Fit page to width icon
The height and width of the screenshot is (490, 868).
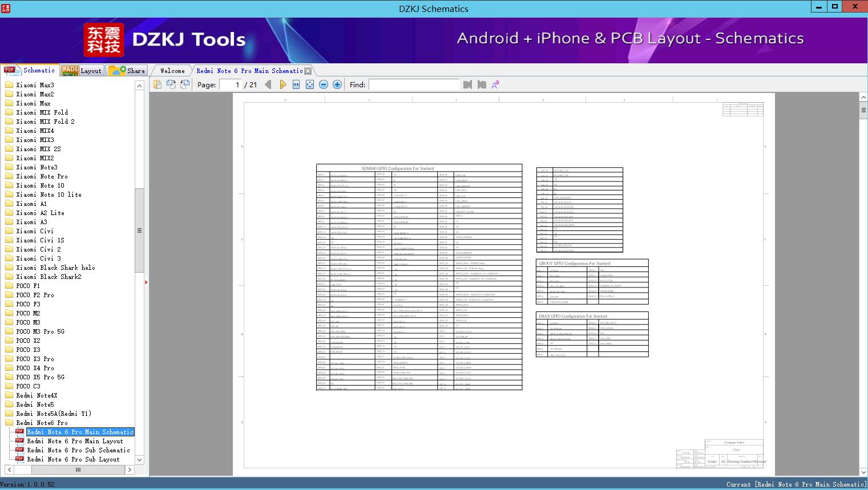(x=296, y=84)
